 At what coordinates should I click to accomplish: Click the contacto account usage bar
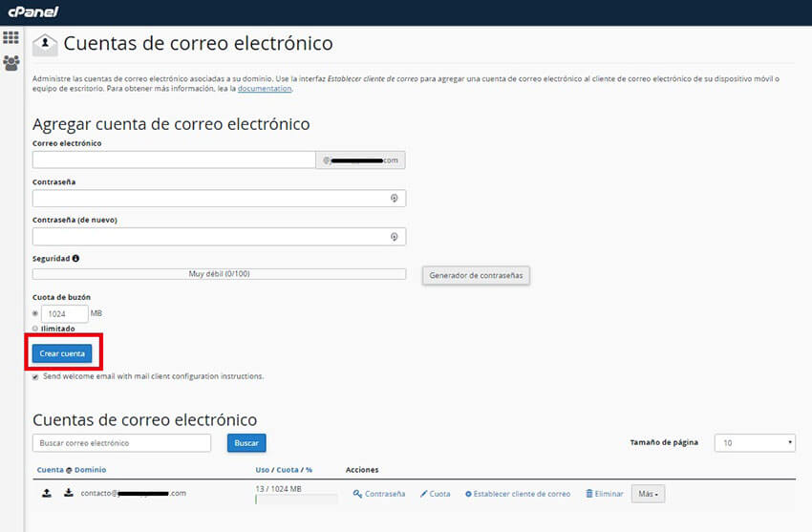296,500
